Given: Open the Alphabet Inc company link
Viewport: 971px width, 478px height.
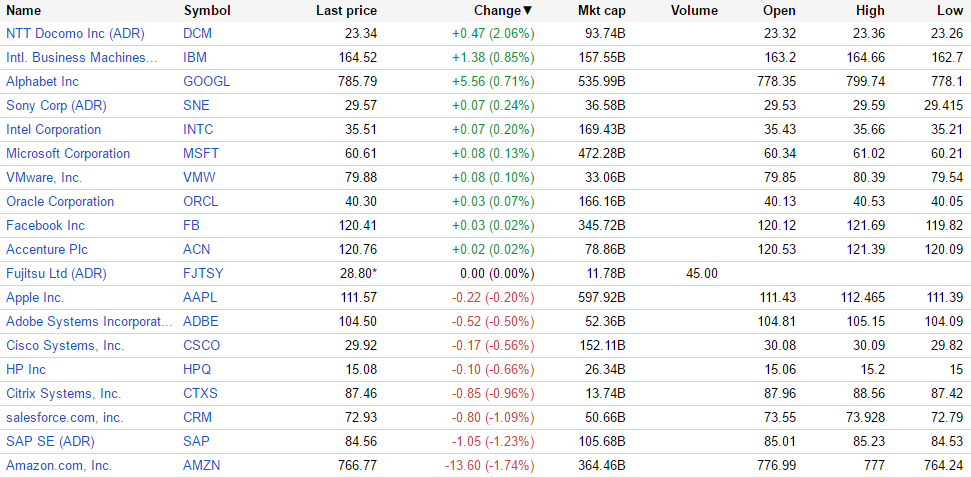Looking at the screenshot, I should coord(42,81).
